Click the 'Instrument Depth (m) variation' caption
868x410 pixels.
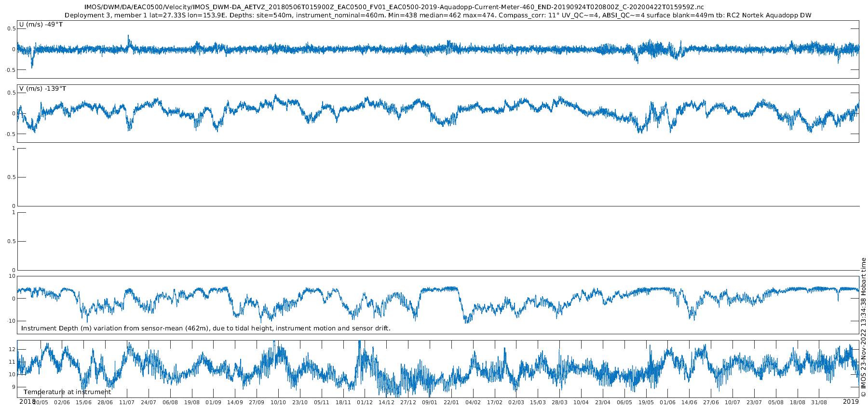(x=206, y=328)
